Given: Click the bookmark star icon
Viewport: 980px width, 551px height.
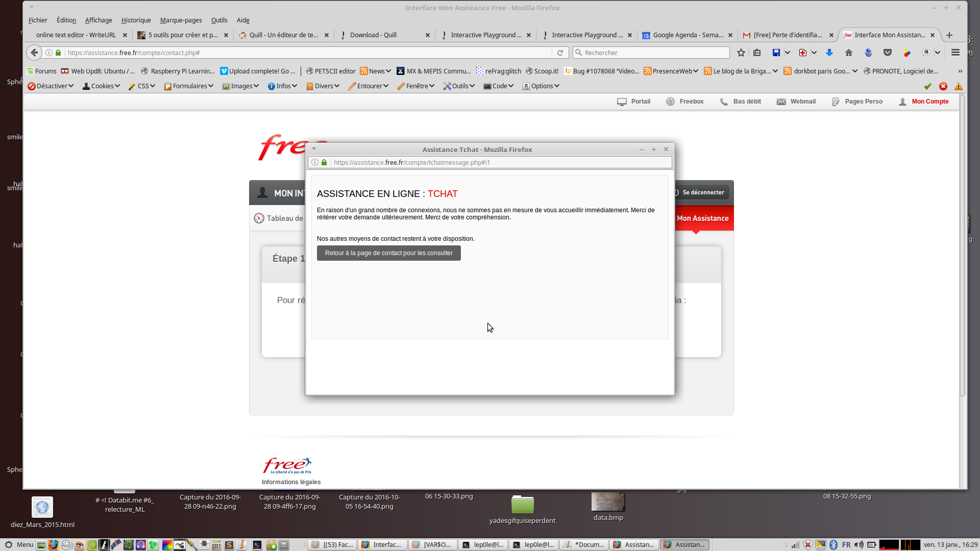Looking at the screenshot, I should pos(741,53).
